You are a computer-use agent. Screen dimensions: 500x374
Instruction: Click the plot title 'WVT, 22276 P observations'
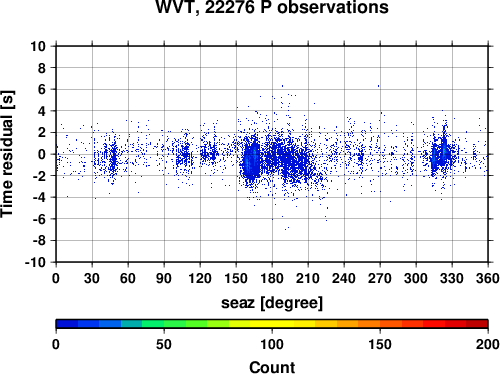(272, 7)
